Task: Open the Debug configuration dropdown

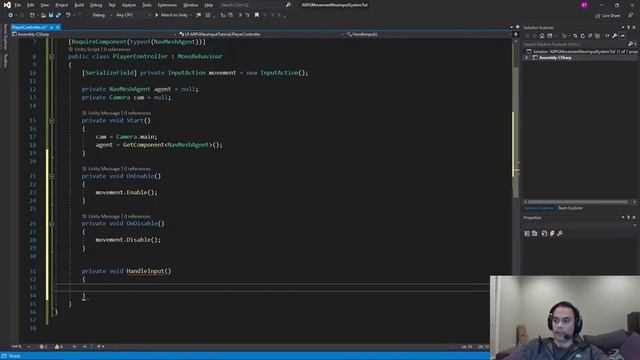Action: click(x=101, y=15)
